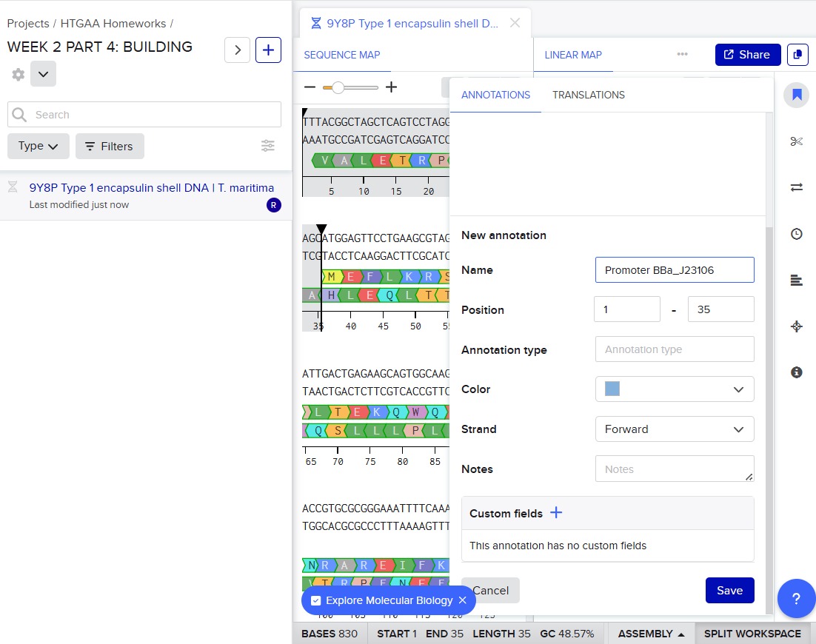Click the alignments arrows icon in sidebar
Image resolution: width=816 pixels, height=644 pixels.
pos(797,188)
